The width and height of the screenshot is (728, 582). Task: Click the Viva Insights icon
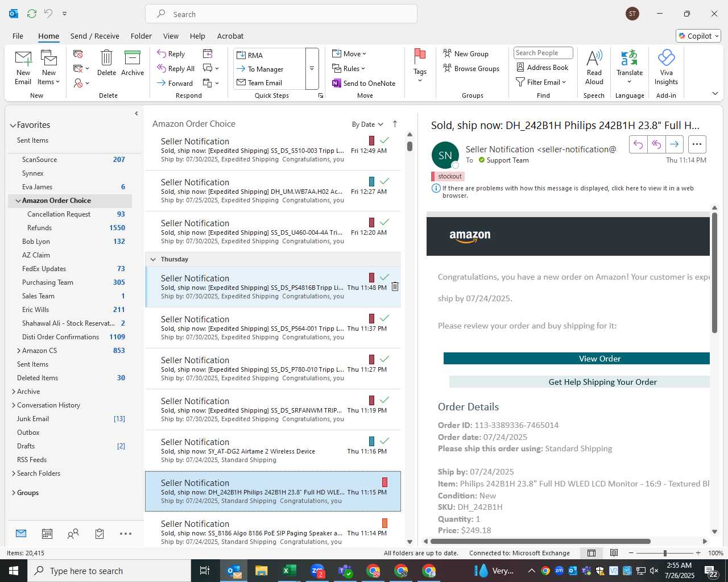[666, 58]
